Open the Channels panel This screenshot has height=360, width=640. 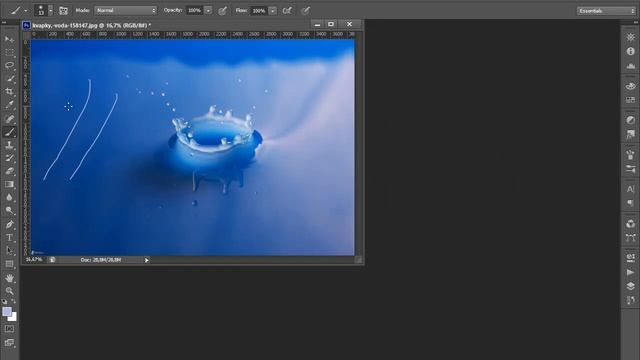(631, 224)
